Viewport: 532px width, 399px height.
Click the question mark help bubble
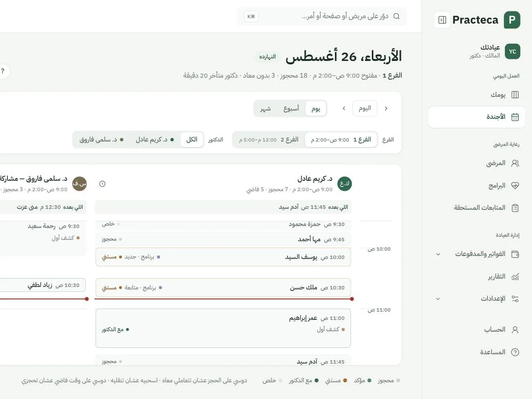pos(3,71)
